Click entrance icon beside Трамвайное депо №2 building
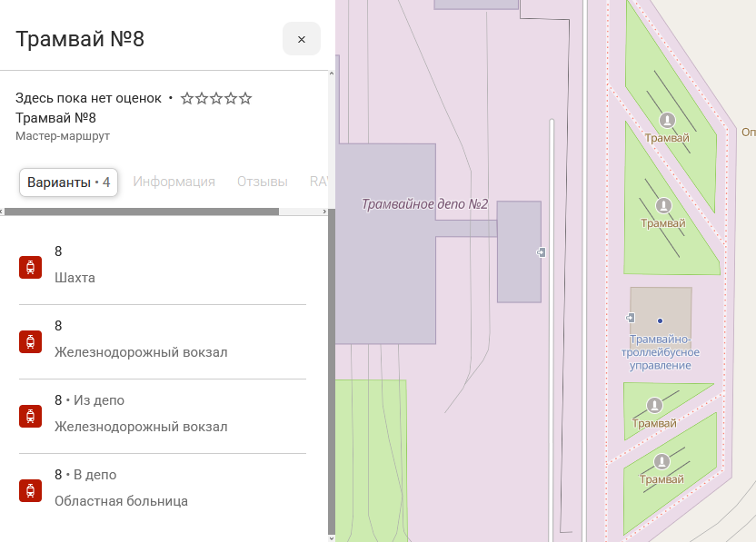The height and width of the screenshot is (542, 756). 542,252
